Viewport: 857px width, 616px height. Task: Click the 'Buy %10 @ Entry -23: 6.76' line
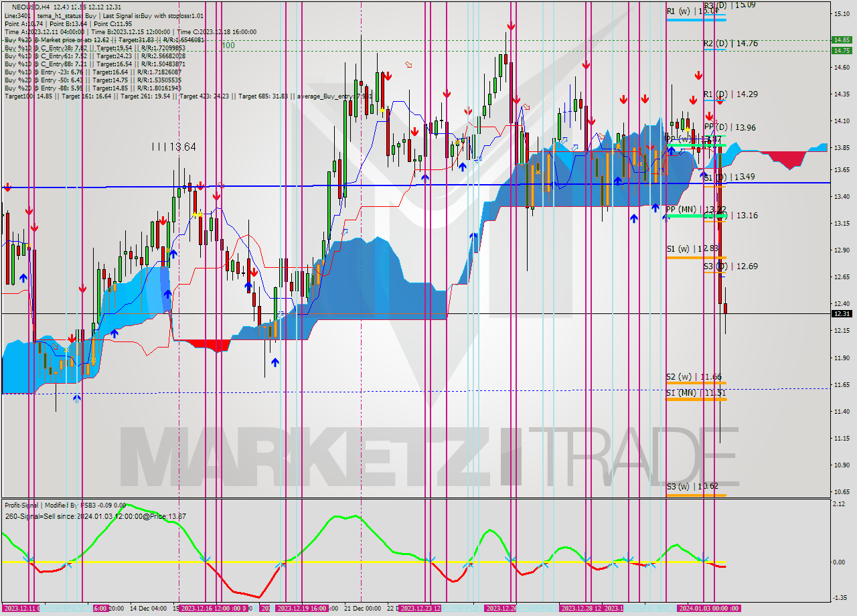click(92, 72)
